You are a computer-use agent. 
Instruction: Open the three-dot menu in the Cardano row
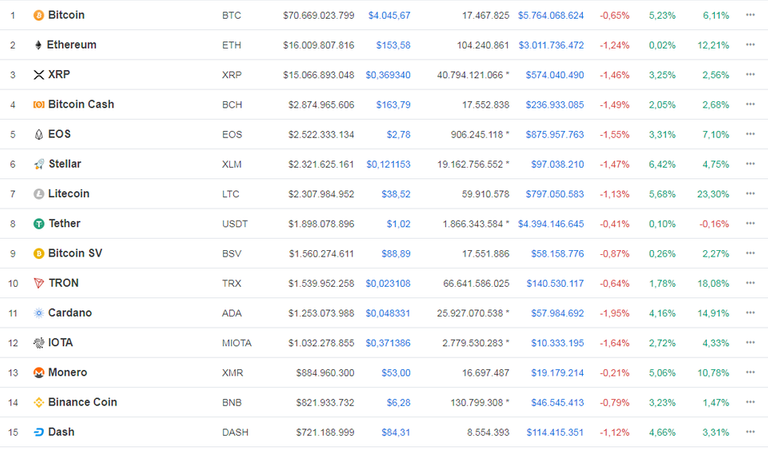pyautogui.click(x=750, y=313)
